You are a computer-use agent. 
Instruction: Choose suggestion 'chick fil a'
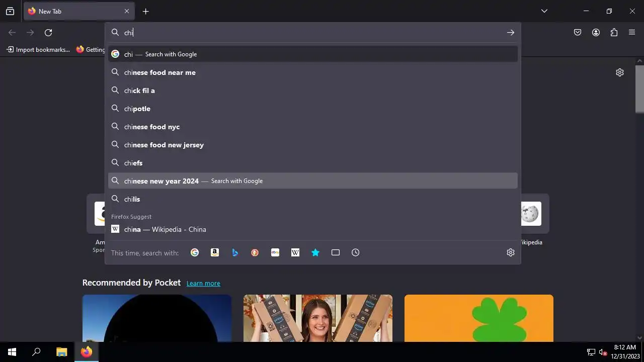pyautogui.click(x=313, y=90)
